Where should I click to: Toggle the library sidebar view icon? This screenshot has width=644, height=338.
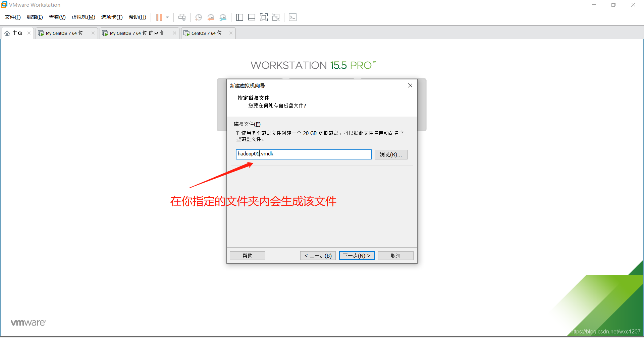tap(239, 17)
